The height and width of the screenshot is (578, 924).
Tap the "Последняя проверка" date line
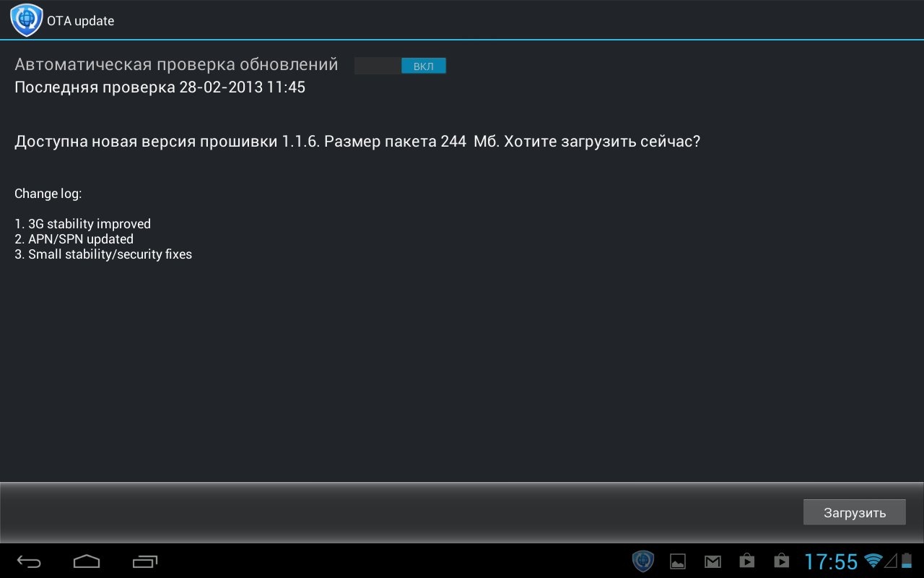[x=160, y=88]
